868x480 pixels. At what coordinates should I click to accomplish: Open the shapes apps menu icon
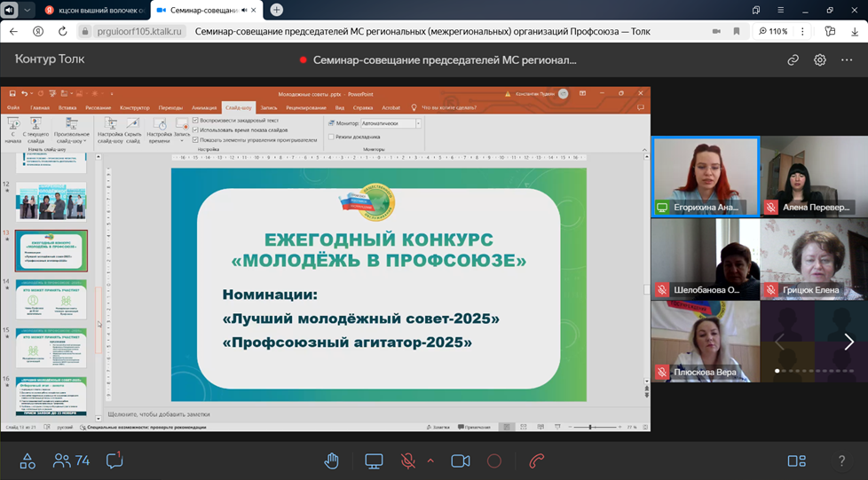pyautogui.click(x=28, y=460)
